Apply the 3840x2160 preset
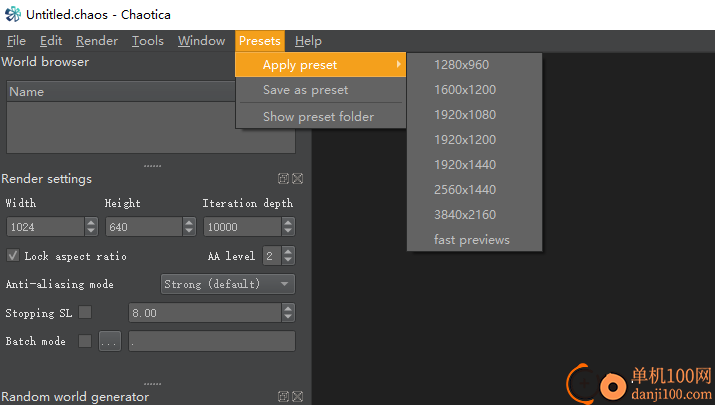The width and height of the screenshot is (715, 405). 474,215
